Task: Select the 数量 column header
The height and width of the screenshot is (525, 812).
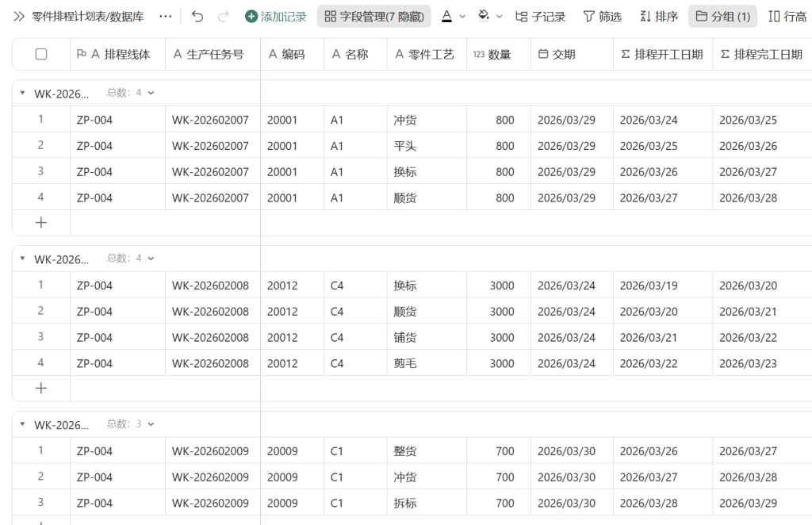Action: pyautogui.click(x=498, y=54)
